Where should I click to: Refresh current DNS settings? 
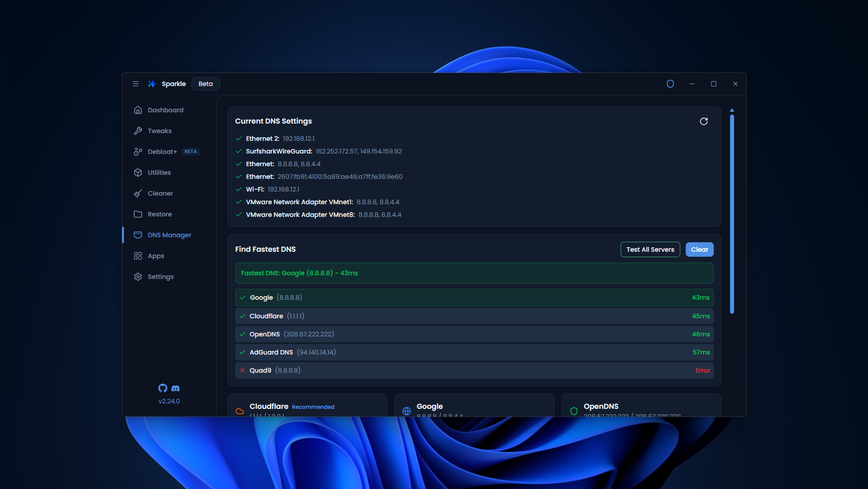[704, 121]
